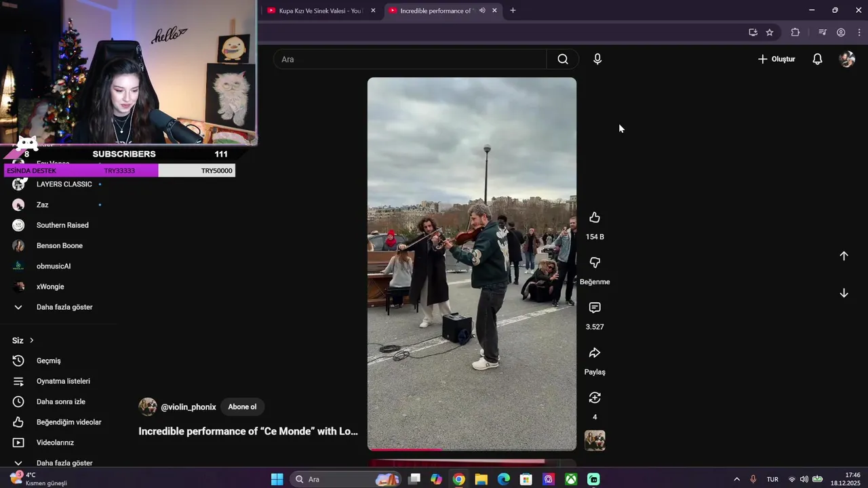Open the Incredible performance of Ce Monde title
868x488 pixels.
(x=248, y=431)
